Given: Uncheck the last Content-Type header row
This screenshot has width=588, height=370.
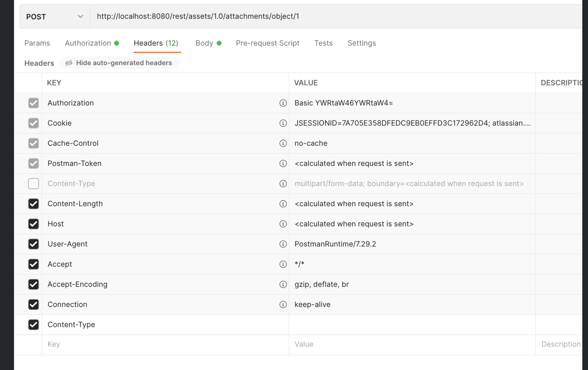Looking at the screenshot, I should tap(33, 324).
